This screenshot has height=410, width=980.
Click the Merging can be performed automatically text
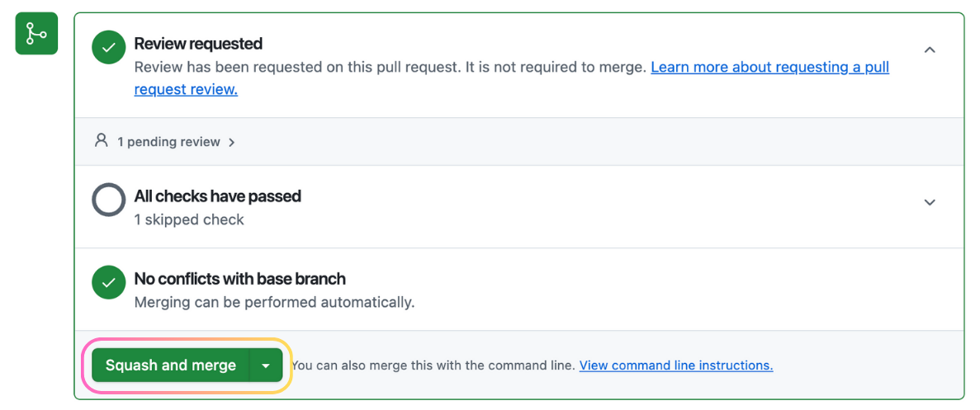[274, 302]
